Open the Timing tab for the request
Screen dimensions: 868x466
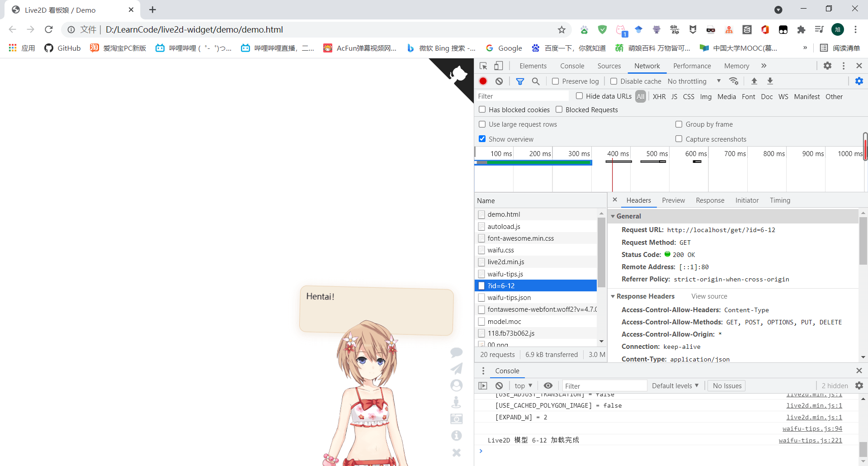tap(780, 200)
